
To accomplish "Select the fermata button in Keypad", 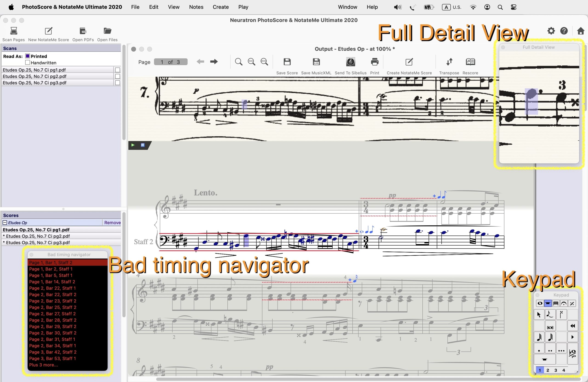I will click(x=564, y=303).
